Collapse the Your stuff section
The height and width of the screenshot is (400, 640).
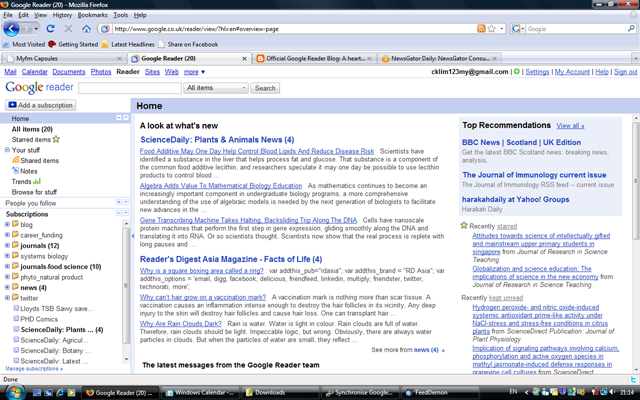tap(7, 150)
